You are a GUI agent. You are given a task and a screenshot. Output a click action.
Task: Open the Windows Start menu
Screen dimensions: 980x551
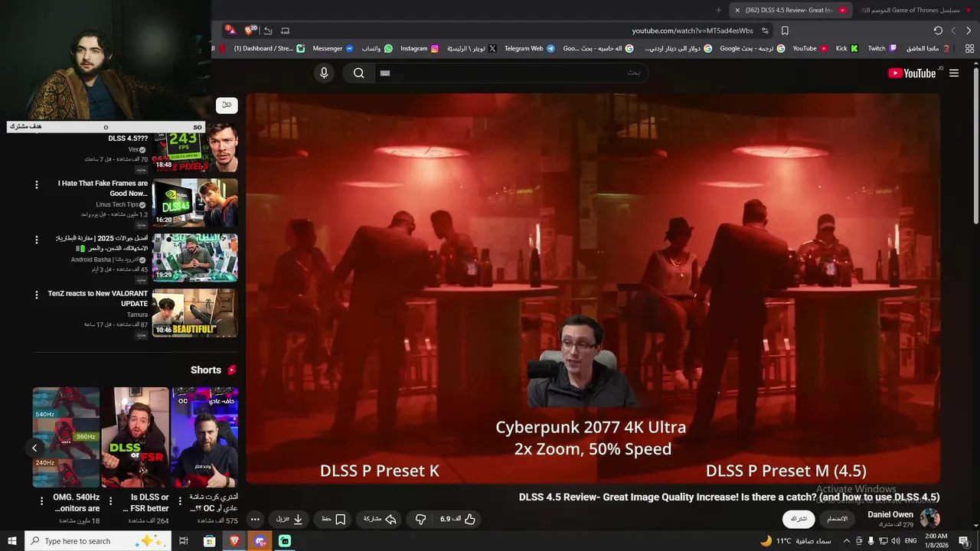12,541
